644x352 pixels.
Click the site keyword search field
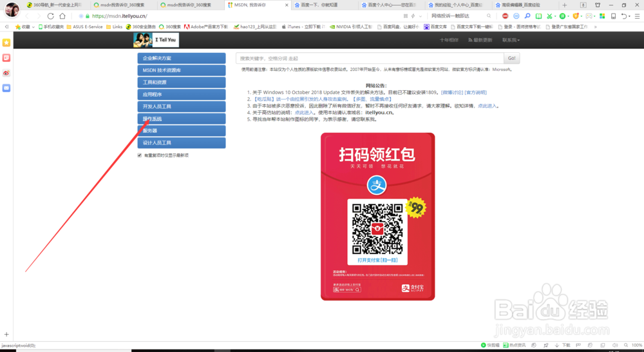point(370,58)
